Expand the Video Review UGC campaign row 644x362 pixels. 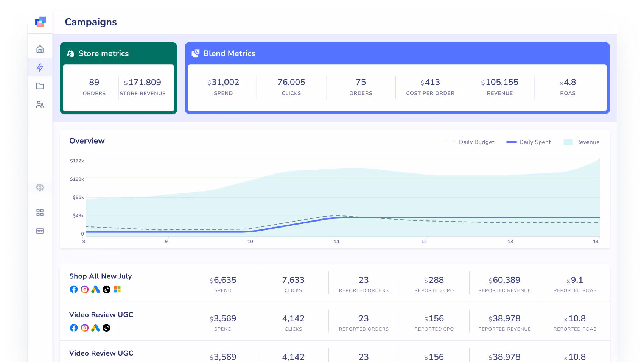(101, 315)
